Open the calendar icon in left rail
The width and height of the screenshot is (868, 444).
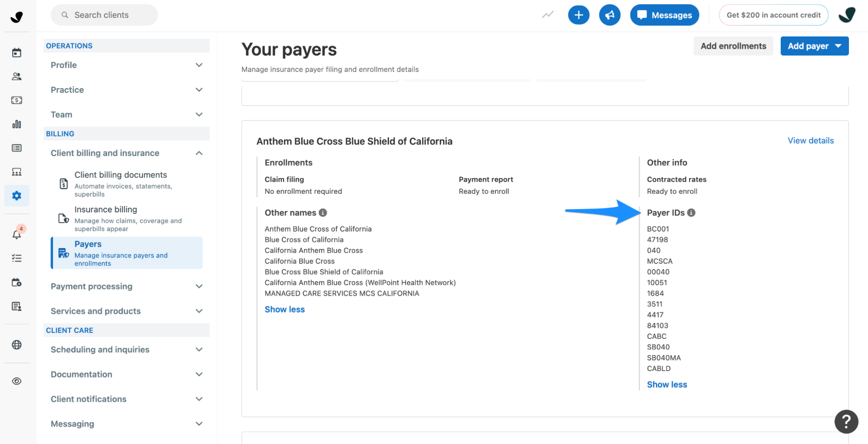tap(17, 53)
